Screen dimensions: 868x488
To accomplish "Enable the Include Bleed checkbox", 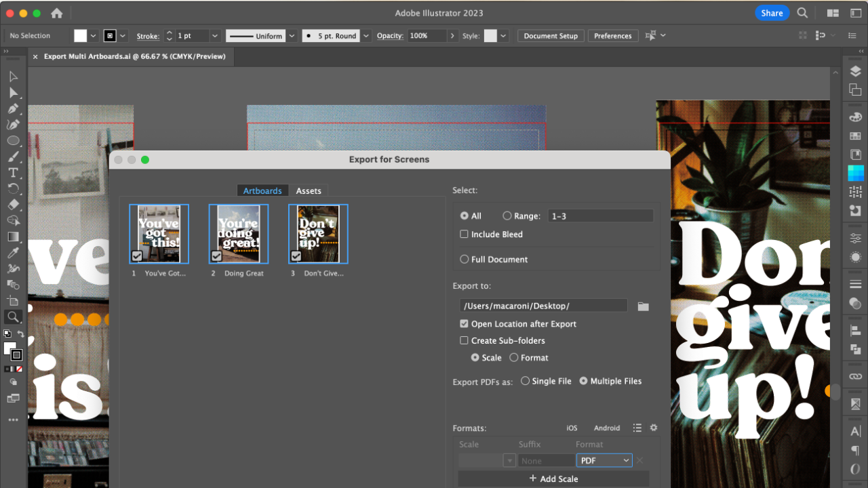I will tap(465, 234).
